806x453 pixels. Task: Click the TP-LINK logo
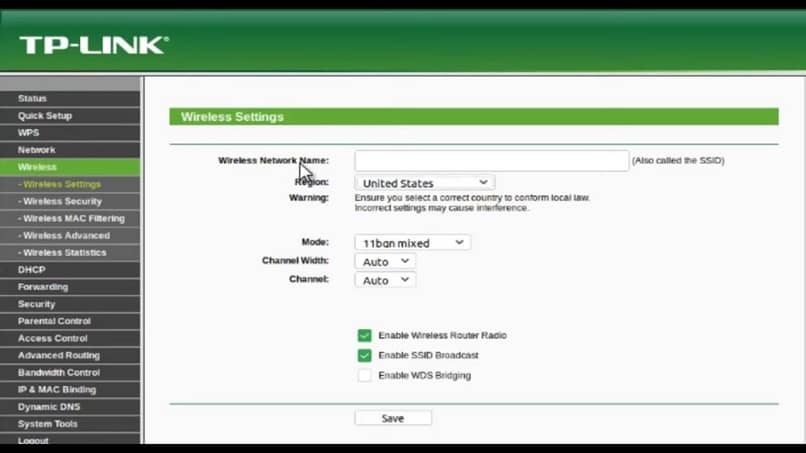pyautogui.click(x=94, y=45)
